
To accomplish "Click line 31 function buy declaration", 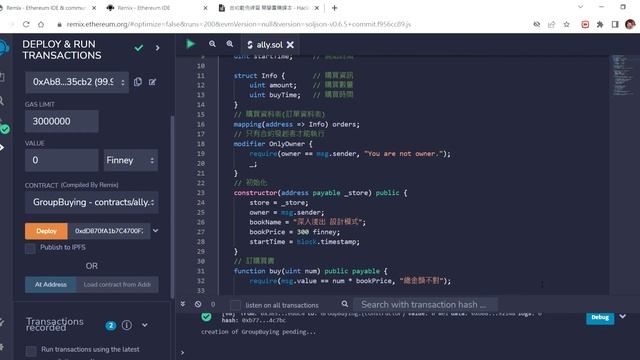I will 310,271.
